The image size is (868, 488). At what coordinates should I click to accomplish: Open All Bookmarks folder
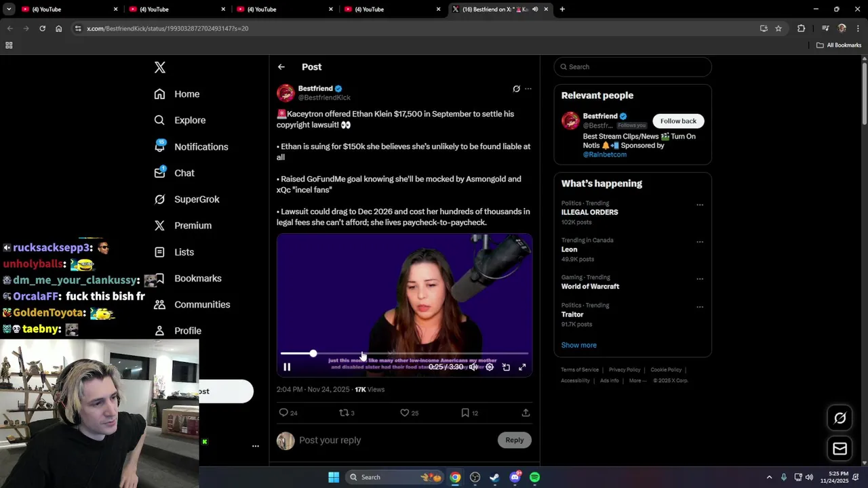pyautogui.click(x=839, y=45)
